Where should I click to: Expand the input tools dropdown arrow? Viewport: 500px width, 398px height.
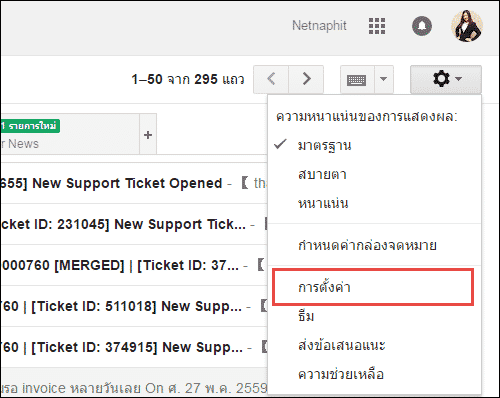pyautogui.click(x=384, y=79)
